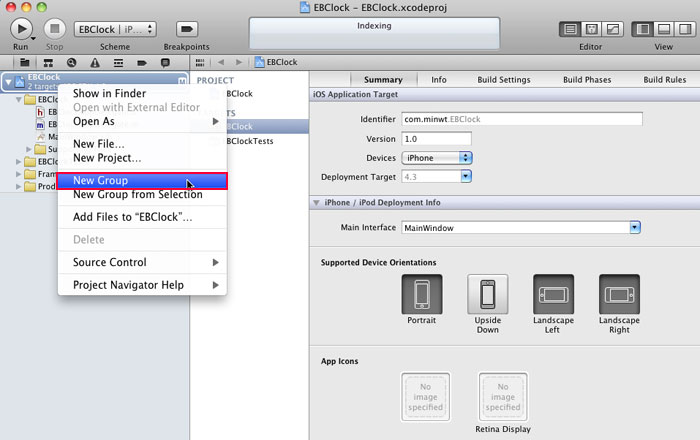Click the related files grid icon
This screenshot has width=700, height=440.
coord(200,62)
